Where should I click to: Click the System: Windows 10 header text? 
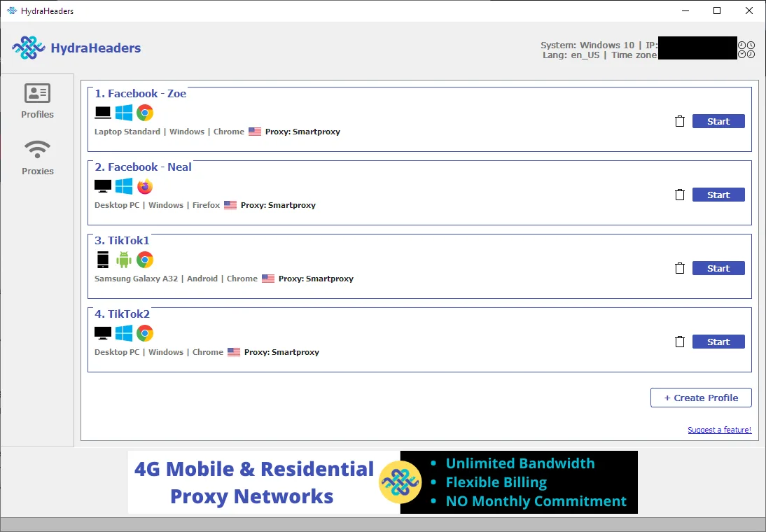click(587, 45)
